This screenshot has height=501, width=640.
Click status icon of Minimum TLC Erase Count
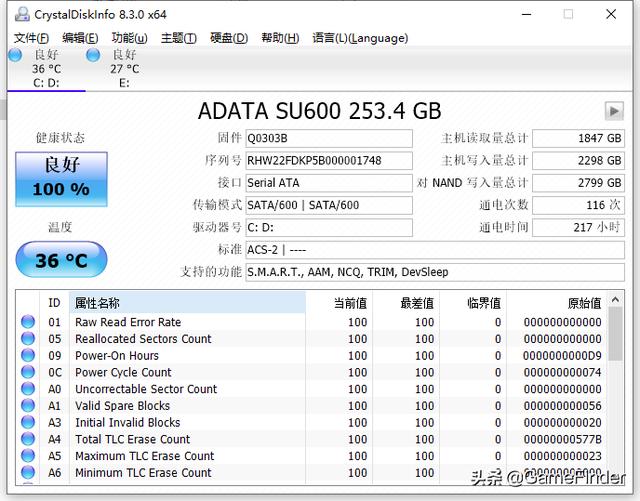click(x=28, y=472)
